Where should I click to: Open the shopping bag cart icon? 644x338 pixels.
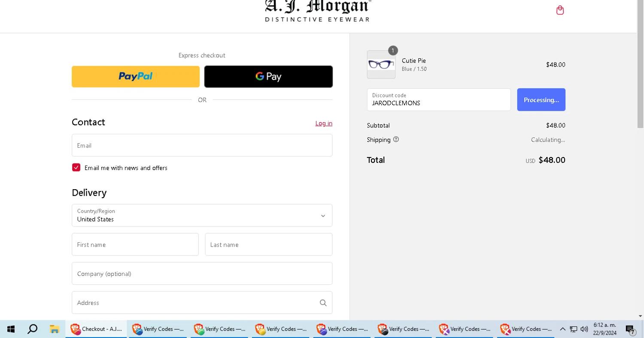pyautogui.click(x=560, y=10)
